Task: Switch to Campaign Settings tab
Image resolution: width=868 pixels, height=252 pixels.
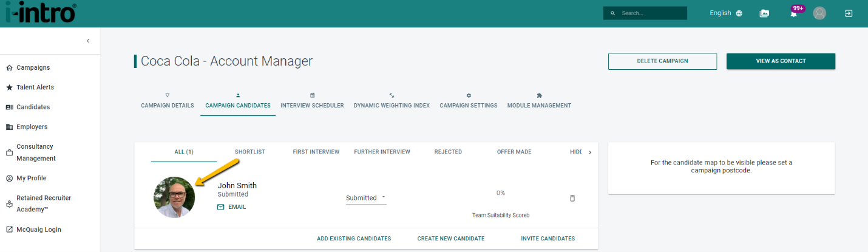Action: [x=469, y=101]
